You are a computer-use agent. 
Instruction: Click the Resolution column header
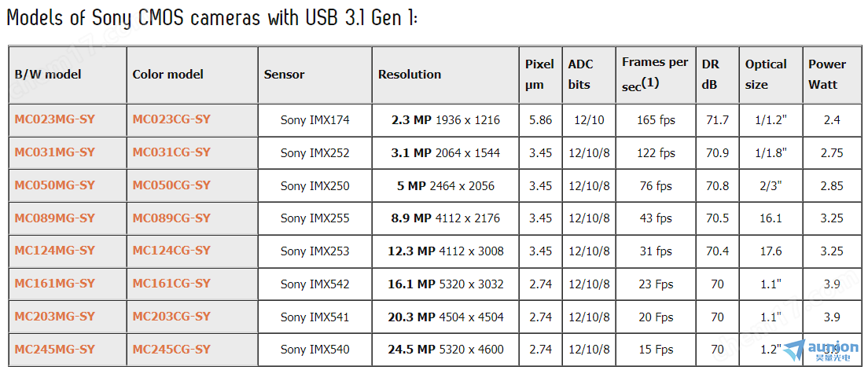tap(410, 75)
